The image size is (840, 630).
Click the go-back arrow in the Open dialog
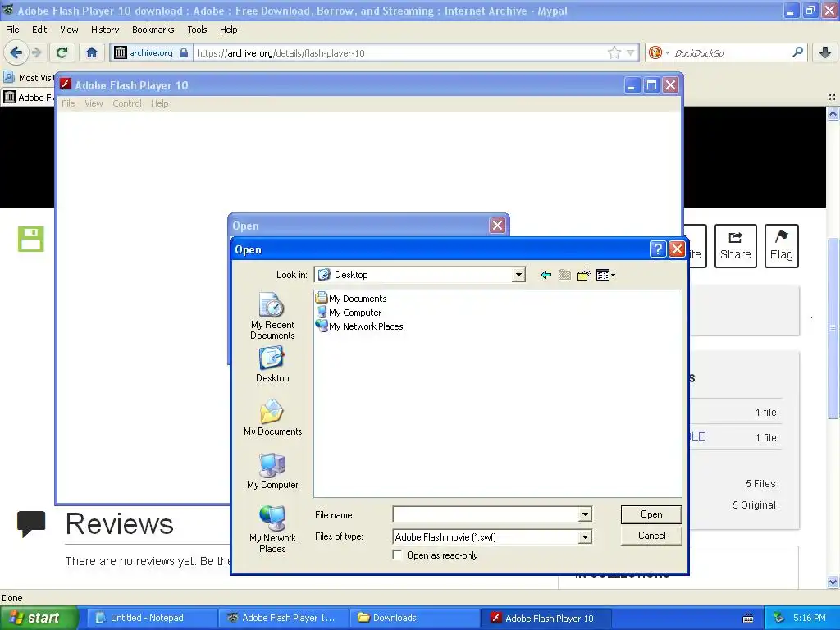pos(546,275)
